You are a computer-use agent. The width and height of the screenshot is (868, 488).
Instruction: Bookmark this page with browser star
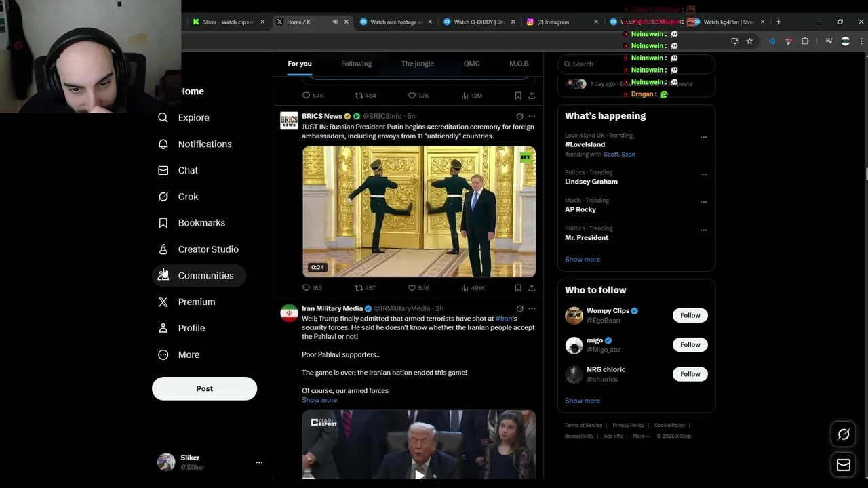pos(749,41)
